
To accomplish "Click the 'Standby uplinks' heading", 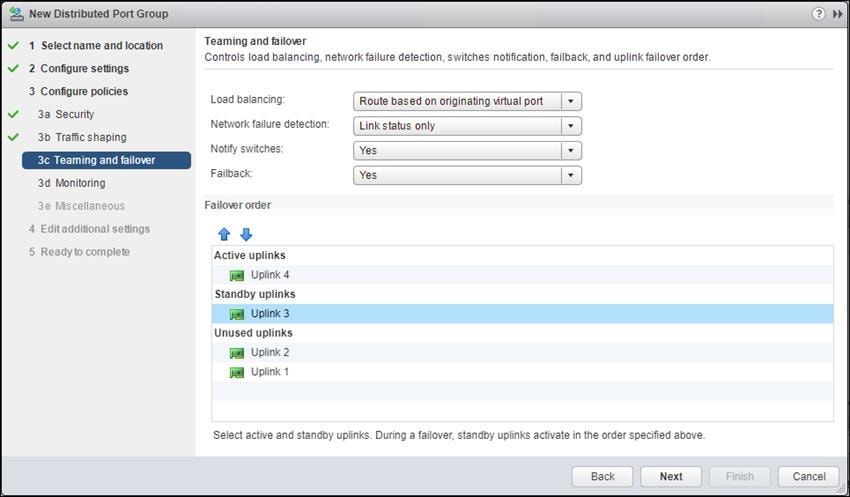I will pyautogui.click(x=255, y=294).
